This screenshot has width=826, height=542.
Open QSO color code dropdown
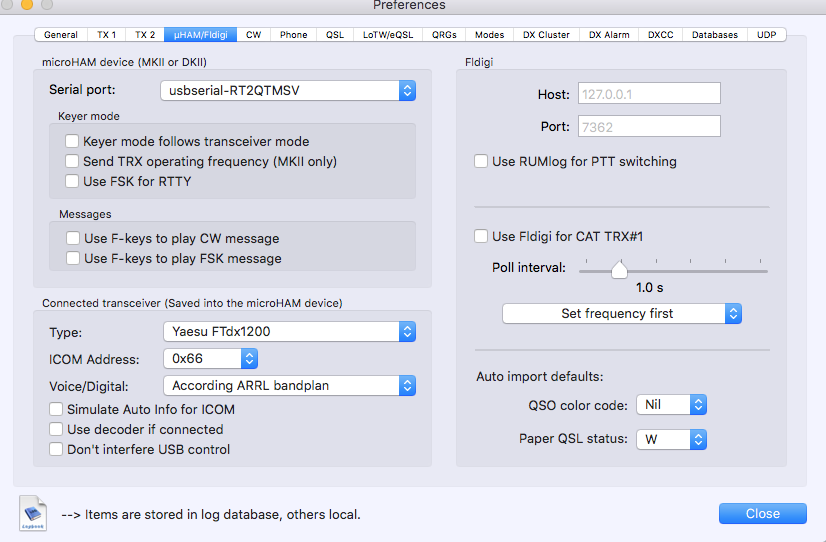[x=671, y=405]
